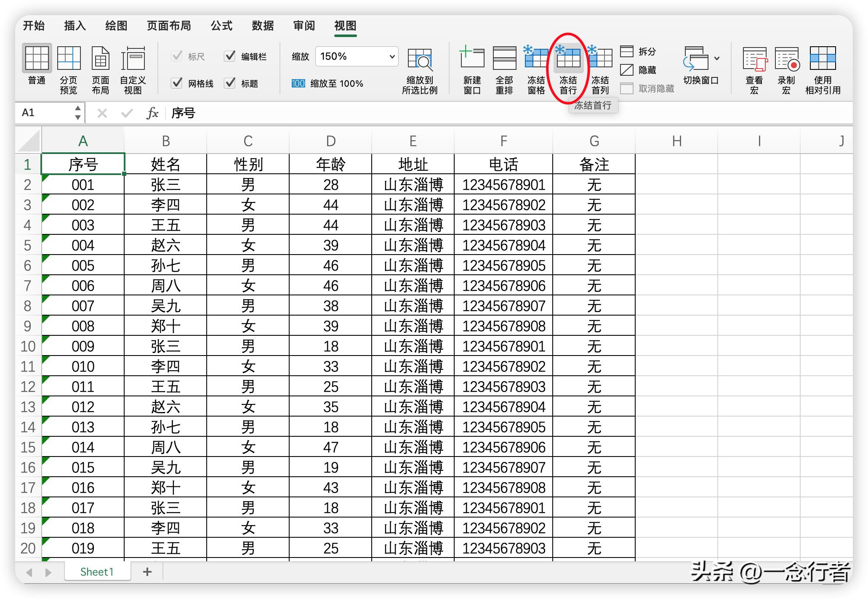Open the Formulas ribbon tab
The width and height of the screenshot is (868, 600).
[221, 26]
